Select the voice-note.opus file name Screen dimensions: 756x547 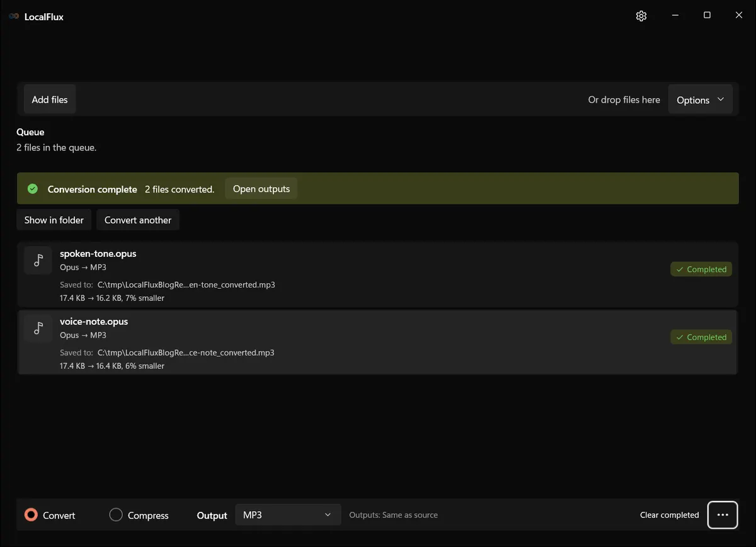(94, 322)
